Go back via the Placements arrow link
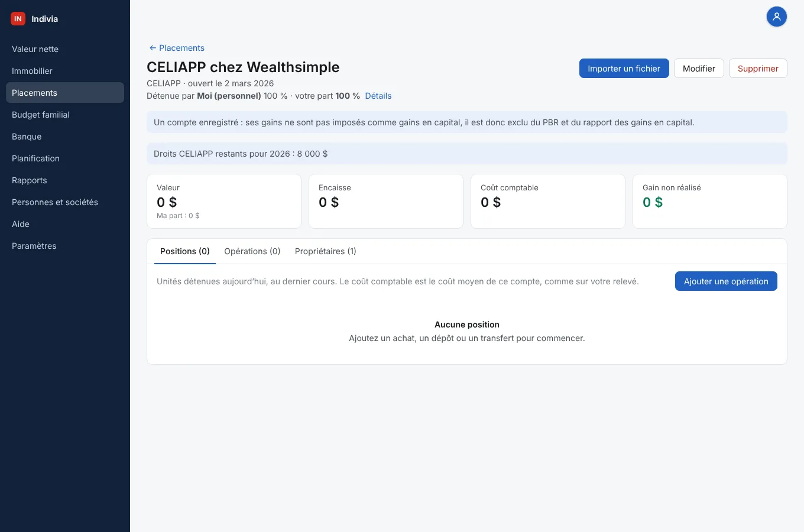The image size is (804, 532). pyautogui.click(x=177, y=48)
